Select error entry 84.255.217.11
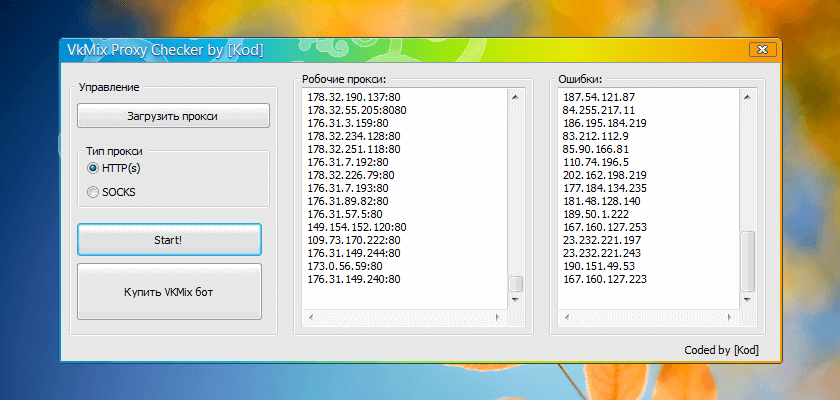Image resolution: width=840 pixels, height=400 pixels. point(599,110)
